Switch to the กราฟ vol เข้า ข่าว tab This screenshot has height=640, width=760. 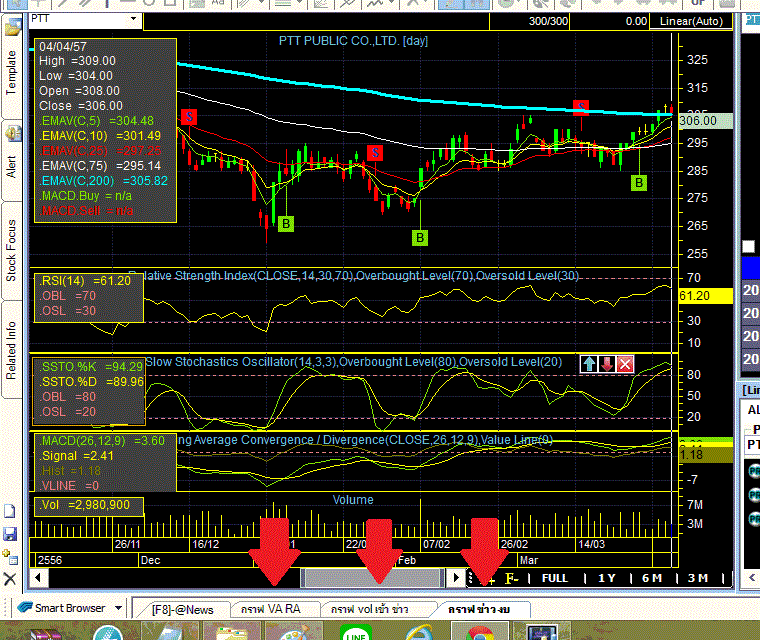coord(369,609)
